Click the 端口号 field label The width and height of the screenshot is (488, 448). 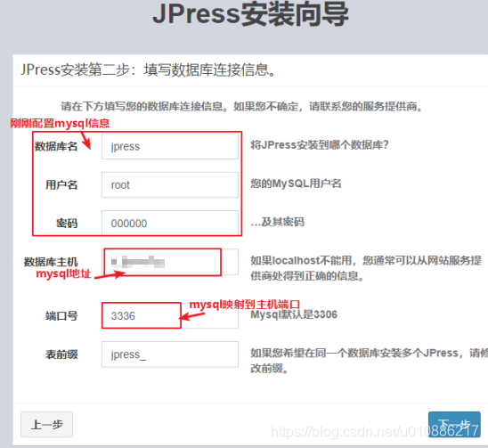[61, 316]
